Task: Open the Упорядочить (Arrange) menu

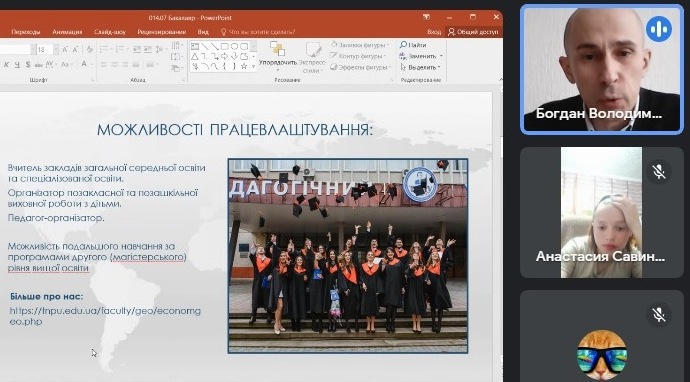Action: 278,56
